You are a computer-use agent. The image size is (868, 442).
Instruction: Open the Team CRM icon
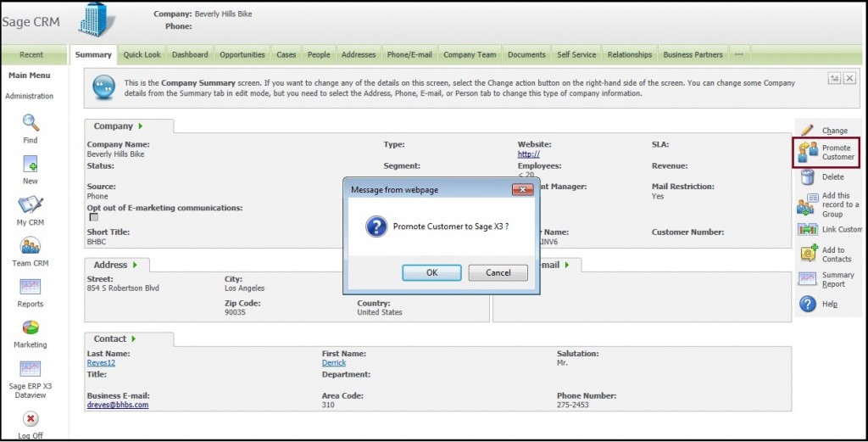tap(31, 245)
